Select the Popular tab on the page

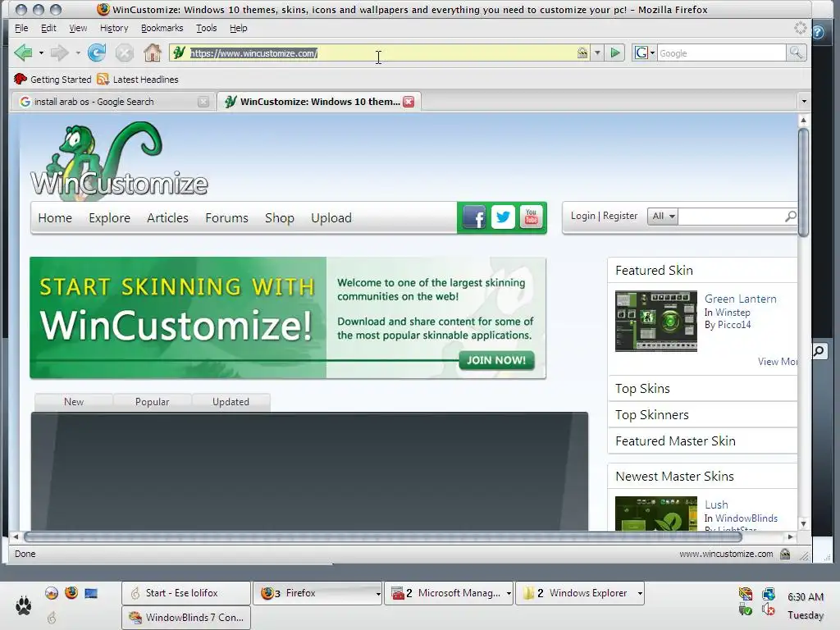click(152, 402)
